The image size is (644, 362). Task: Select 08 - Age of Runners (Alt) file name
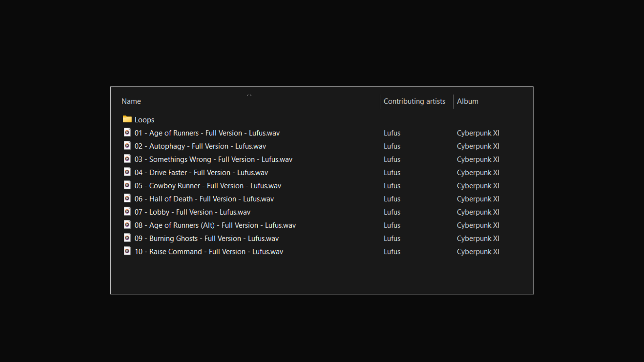pos(215,225)
